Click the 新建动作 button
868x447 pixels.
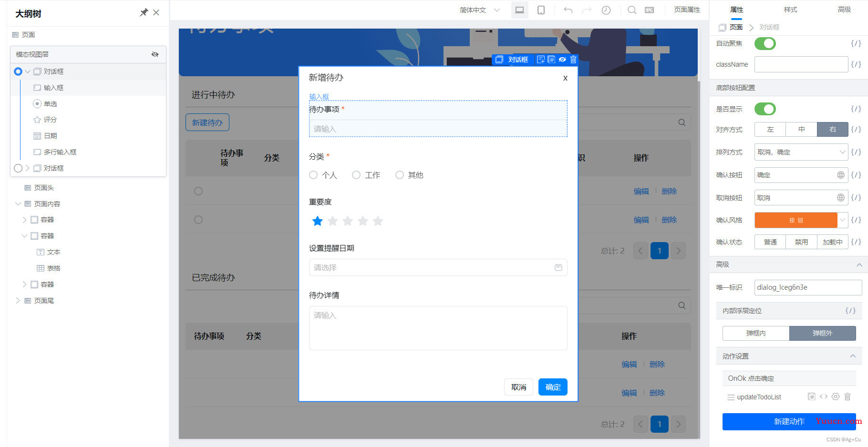(789, 422)
